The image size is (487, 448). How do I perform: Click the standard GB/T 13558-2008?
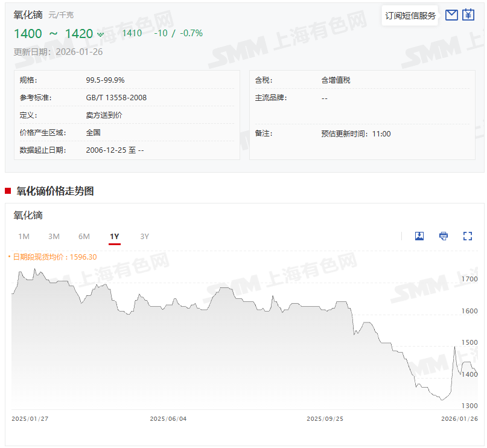[x=116, y=98]
